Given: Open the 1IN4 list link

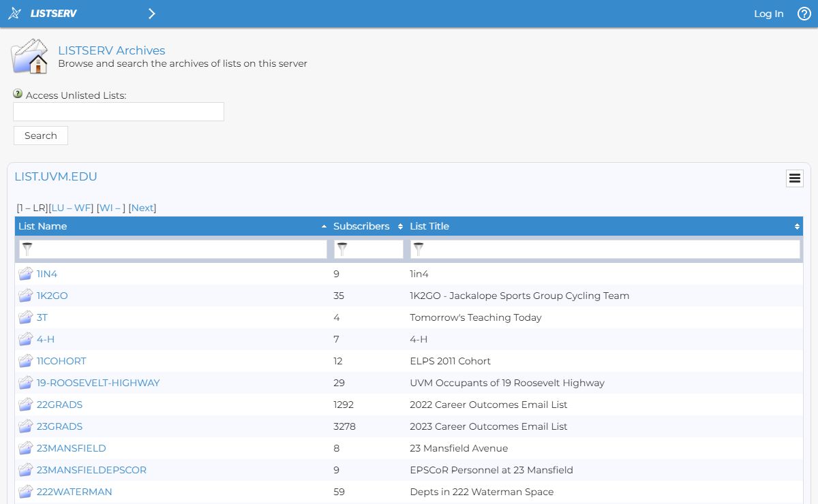Looking at the screenshot, I should pyautogui.click(x=47, y=274).
